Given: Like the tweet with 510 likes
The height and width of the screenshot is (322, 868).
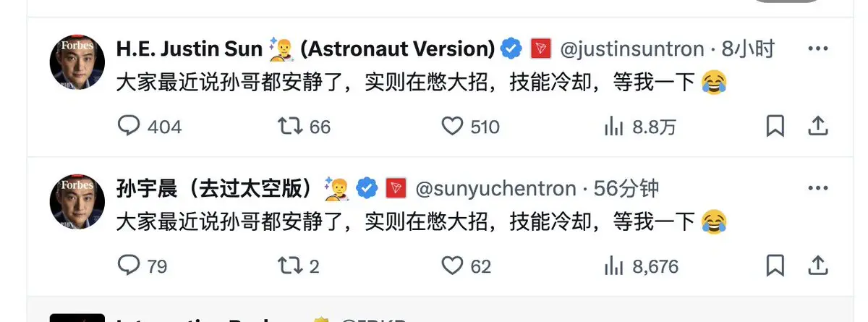Looking at the screenshot, I should (x=452, y=127).
